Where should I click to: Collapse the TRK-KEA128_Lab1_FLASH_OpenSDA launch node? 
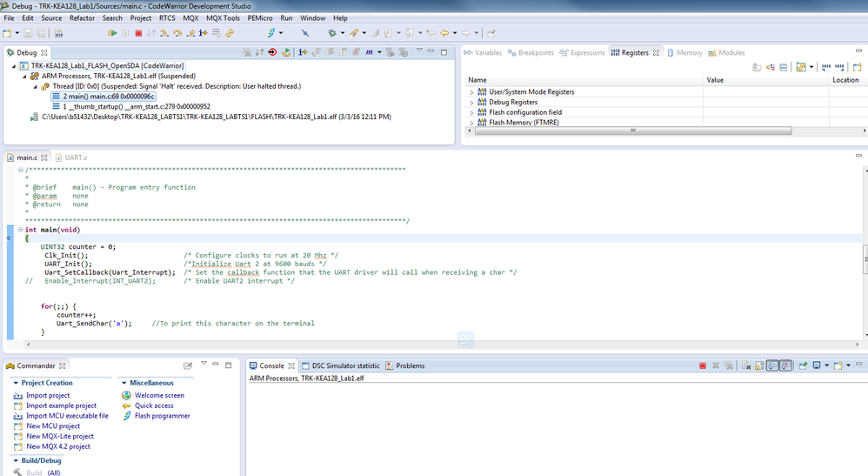[x=14, y=66]
